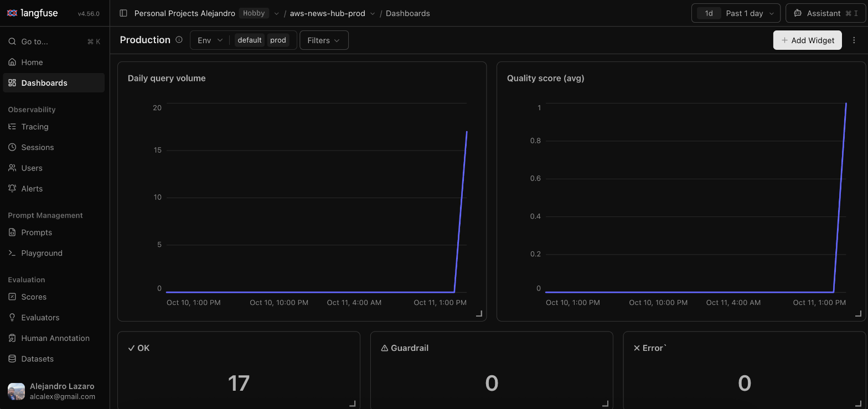Image resolution: width=868 pixels, height=409 pixels.
Task: Open the Sessions page
Action: coord(54,147)
